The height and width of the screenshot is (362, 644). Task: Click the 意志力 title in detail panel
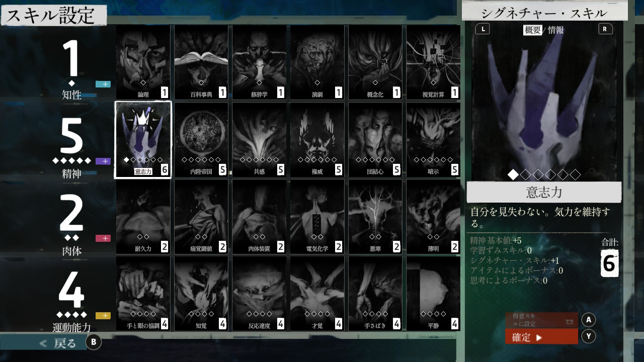[x=544, y=192]
